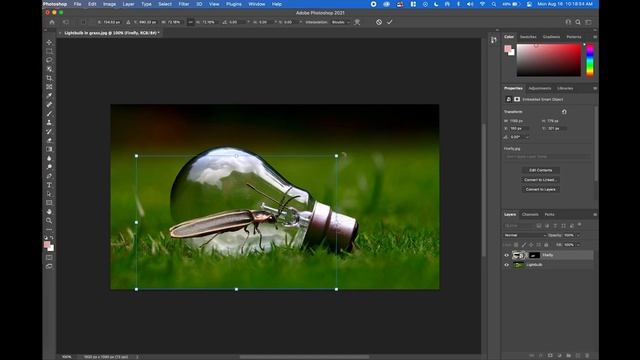Toggle lock position icon in Layers panel
This screenshot has height=360, width=640.
531,245
